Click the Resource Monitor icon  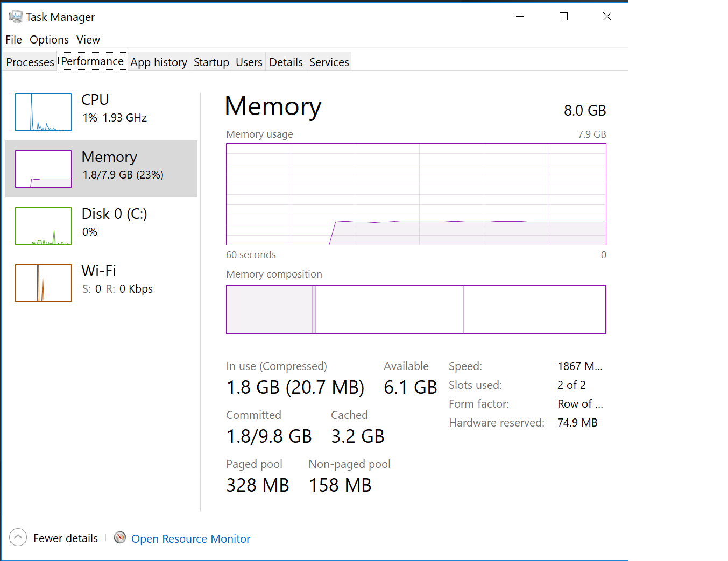tap(120, 537)
